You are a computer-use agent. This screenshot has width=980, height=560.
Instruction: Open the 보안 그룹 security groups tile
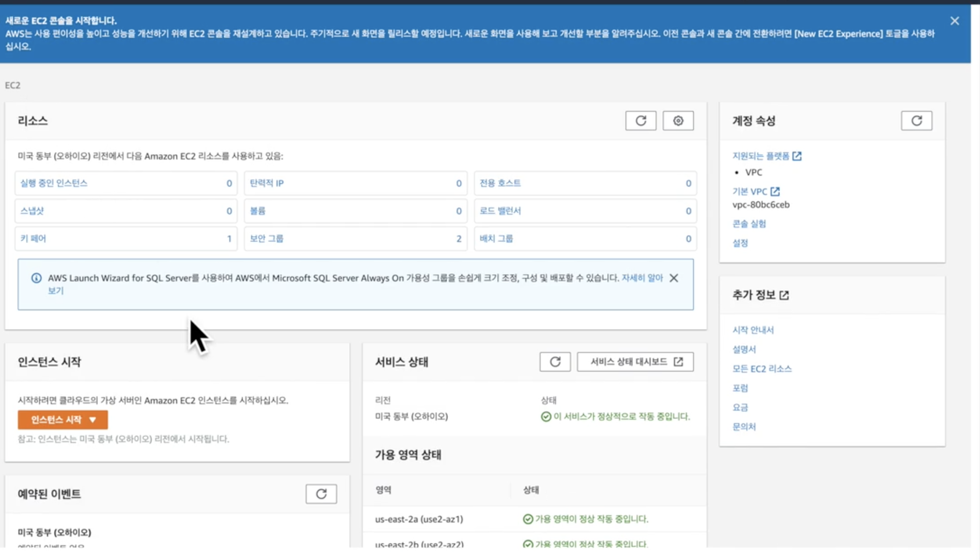[x=267, y=239]
